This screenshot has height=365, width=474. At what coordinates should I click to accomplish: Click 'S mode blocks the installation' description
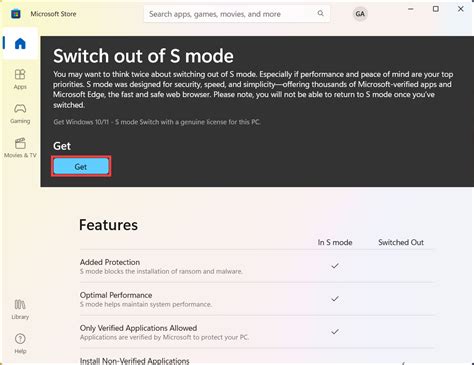(x=161, y=271)
